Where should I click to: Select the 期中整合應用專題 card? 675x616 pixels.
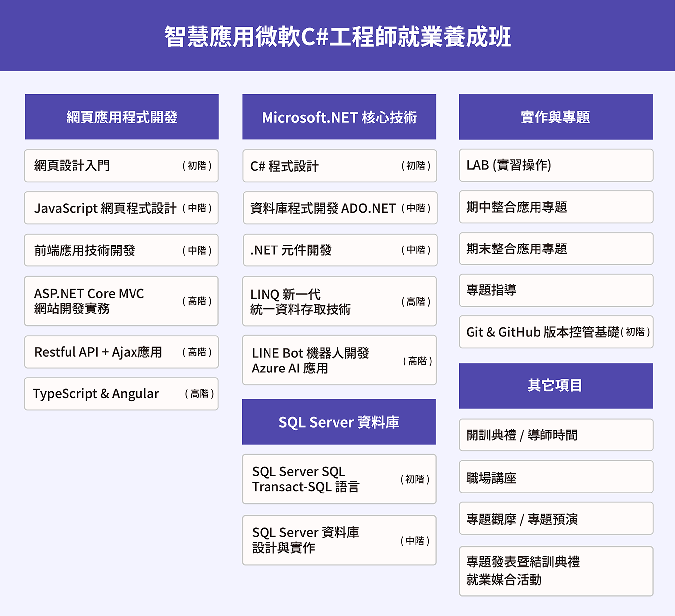pyautogui.click(x=556, y=207)
